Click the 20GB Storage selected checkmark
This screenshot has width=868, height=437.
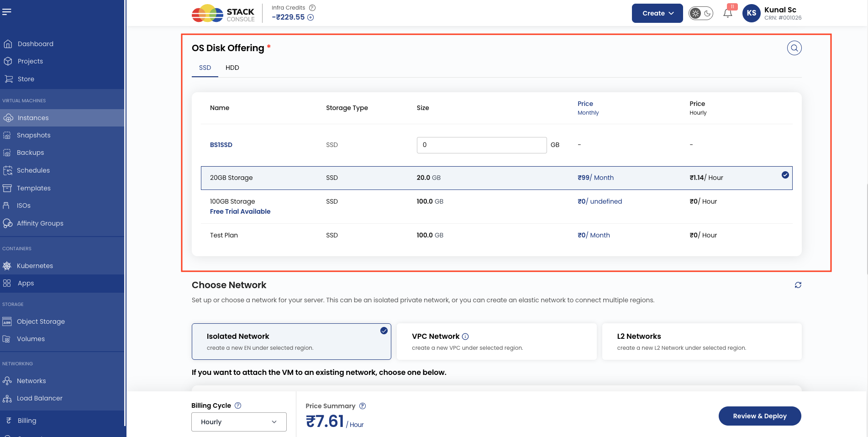click(785, 175)
